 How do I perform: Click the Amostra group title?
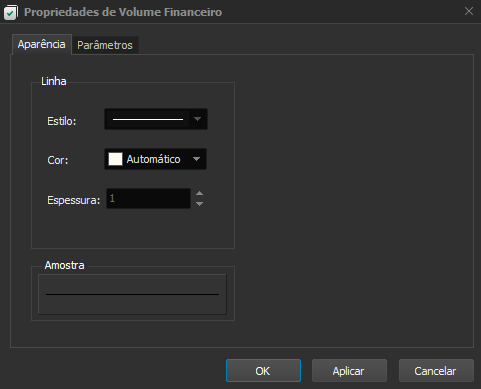(64, 265)
